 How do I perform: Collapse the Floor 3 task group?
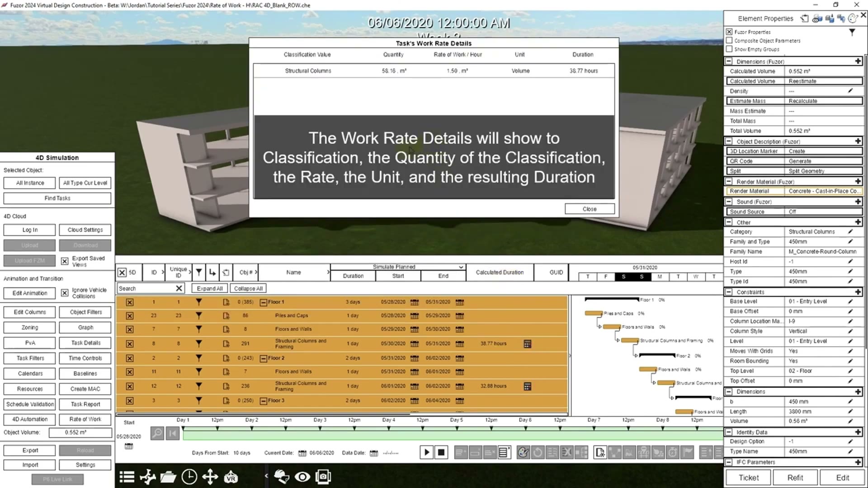click(x=263, y=401)
